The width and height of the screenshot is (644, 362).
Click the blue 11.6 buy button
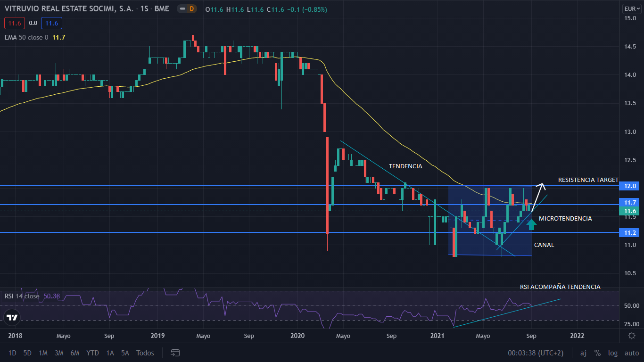(51, 23)
